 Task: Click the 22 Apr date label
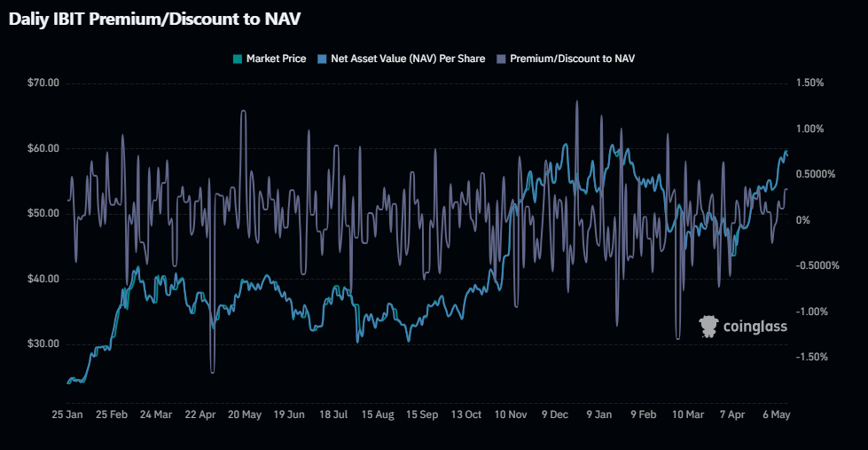199,414
